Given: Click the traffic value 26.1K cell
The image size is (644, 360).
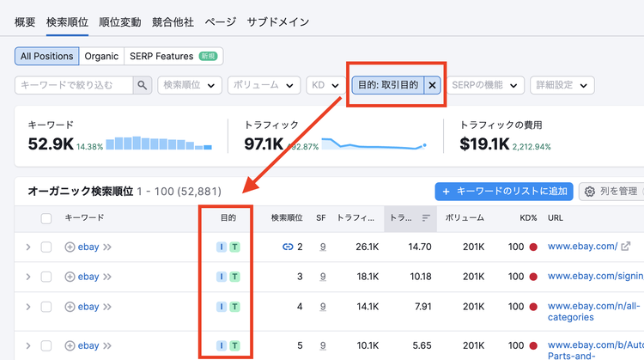Looking at the screenshot, I should pos(368,247).
